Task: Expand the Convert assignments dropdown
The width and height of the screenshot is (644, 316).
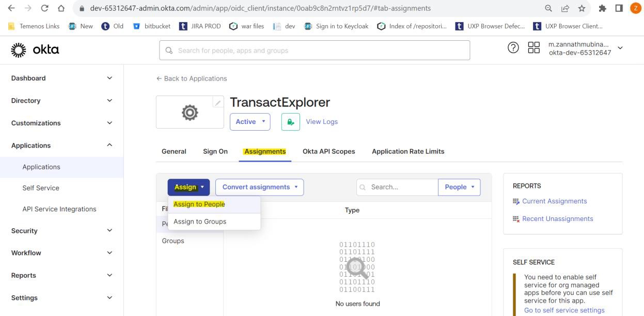Action: pos(259,187)
